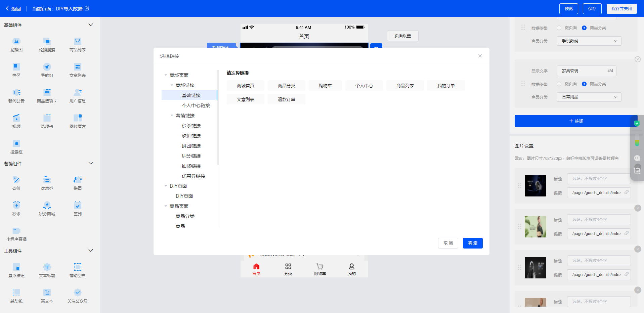Choose 微页面 radio above 手机数码 dropdown

tap(559, 28)
